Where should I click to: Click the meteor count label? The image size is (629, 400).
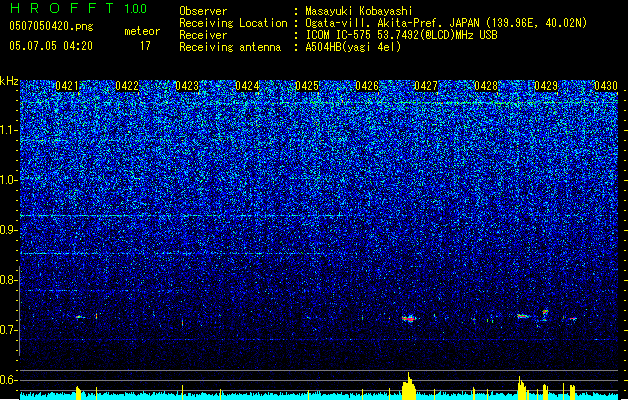click(x=142, y=31)
